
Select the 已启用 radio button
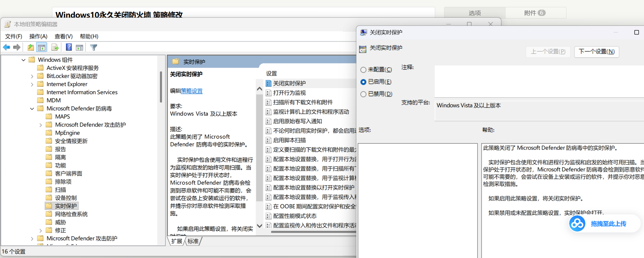363,82
